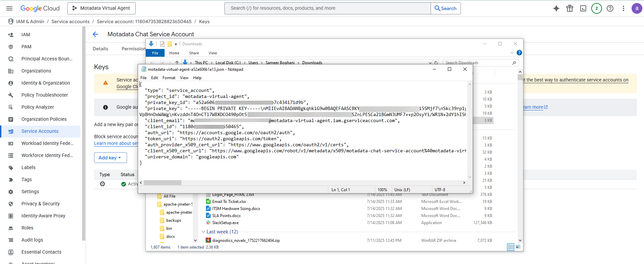
Task: Open the user account avatar
Action: pos(637,8)
